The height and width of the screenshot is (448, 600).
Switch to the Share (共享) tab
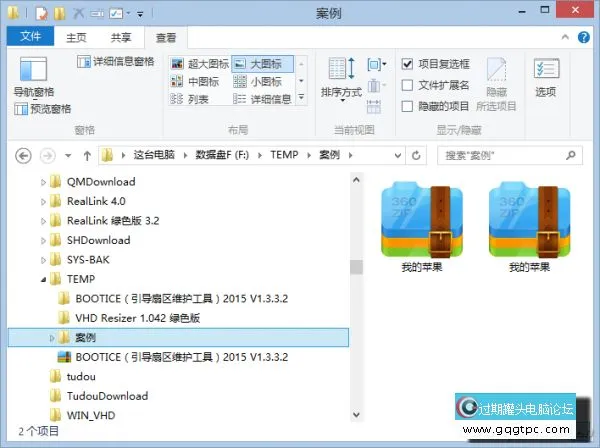pos(121,37)
